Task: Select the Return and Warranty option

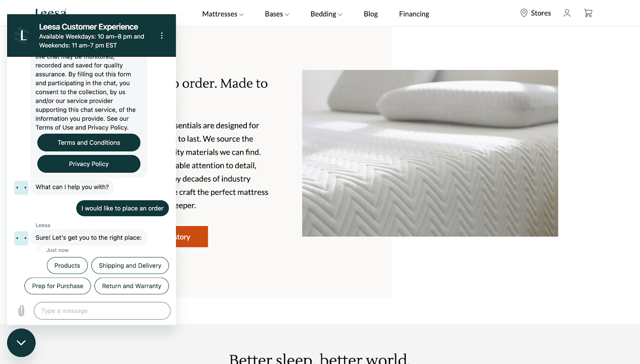Action: (132, 286)
